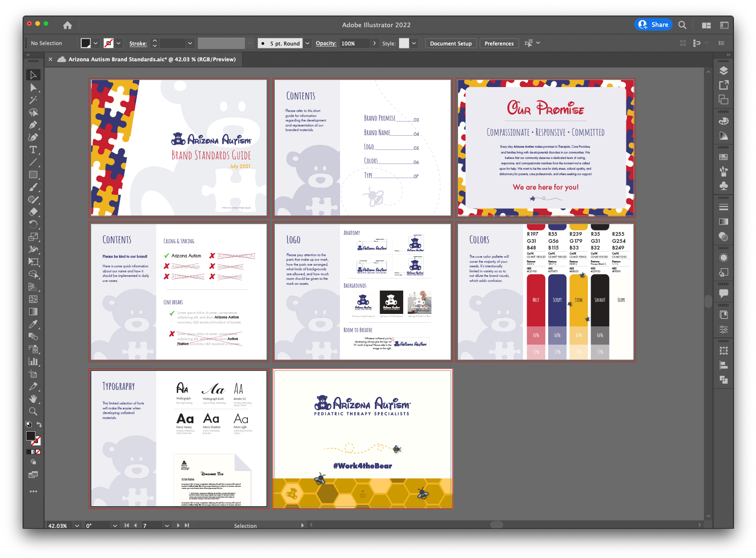Open the 5 pt. Round brush dropdown
The image size is (756, 558).
click(x=308, y=43)
